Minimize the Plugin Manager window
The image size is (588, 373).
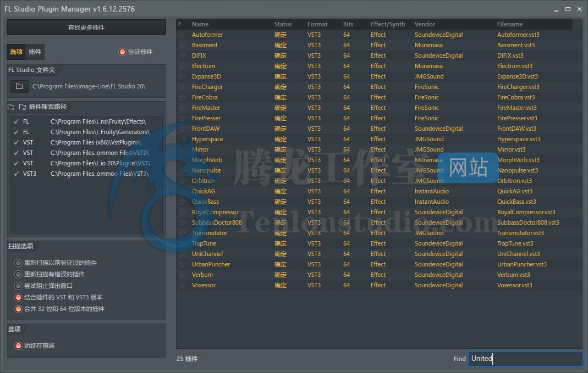[x=557, y=9]
